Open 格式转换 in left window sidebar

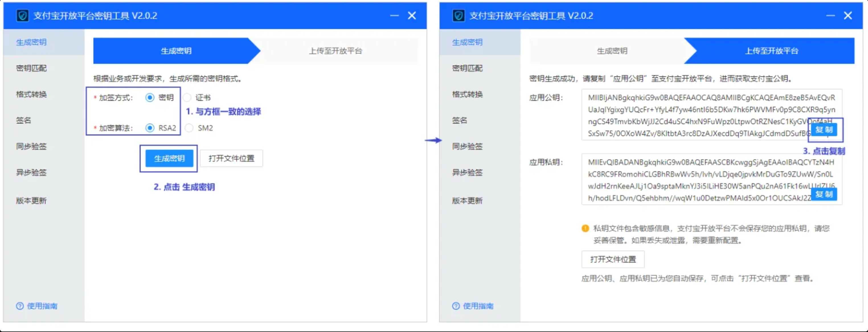click(44, 94)
